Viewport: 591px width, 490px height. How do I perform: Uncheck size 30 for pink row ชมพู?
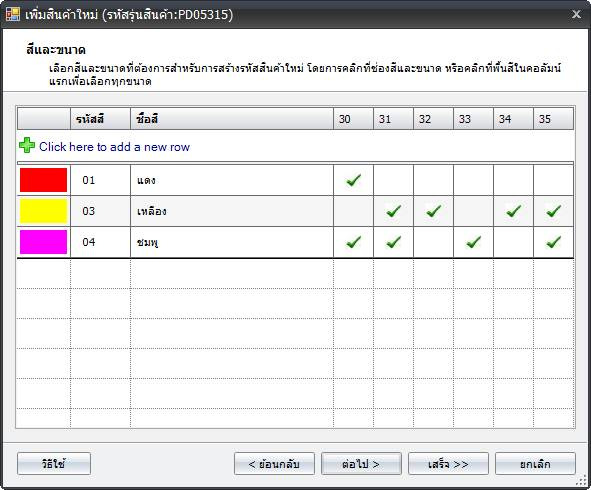point(353,242)
